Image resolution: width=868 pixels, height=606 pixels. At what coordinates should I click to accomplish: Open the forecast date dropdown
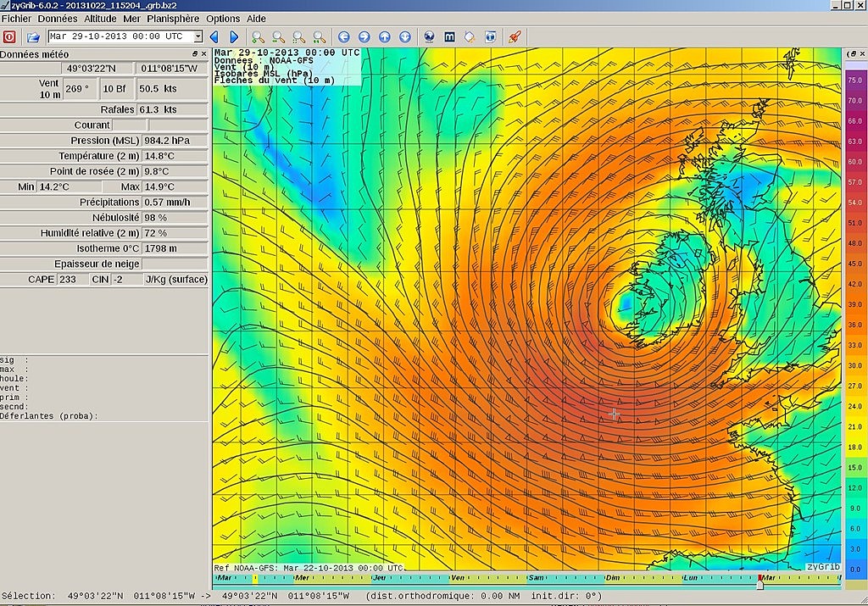click(198, 36)
